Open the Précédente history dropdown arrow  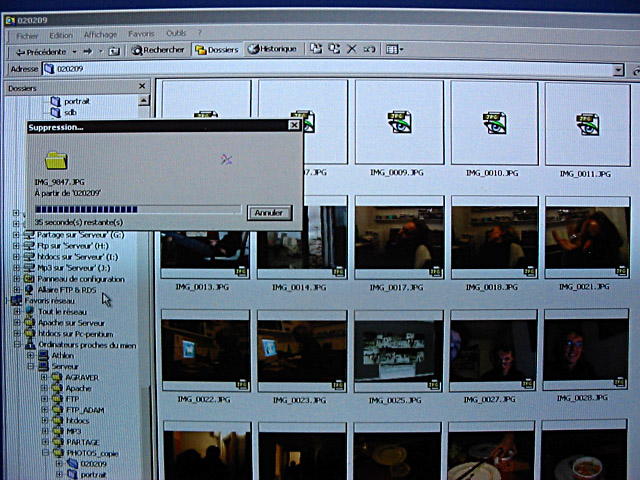(x=74, y=52)
